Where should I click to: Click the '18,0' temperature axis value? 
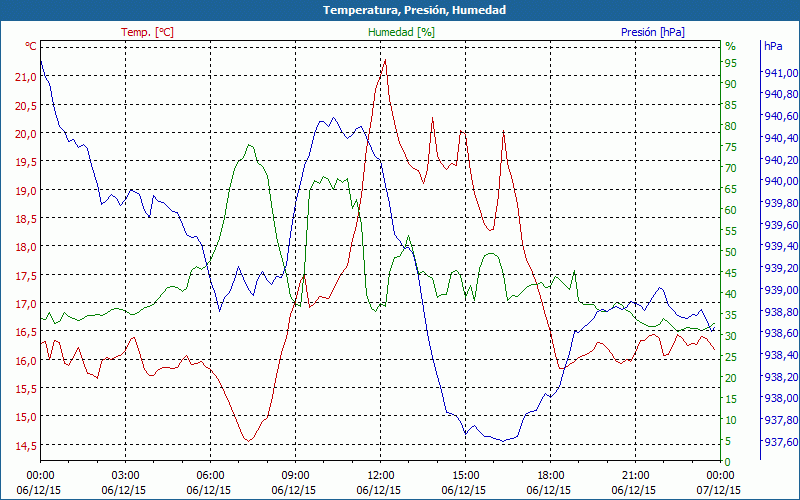point(27,247)
